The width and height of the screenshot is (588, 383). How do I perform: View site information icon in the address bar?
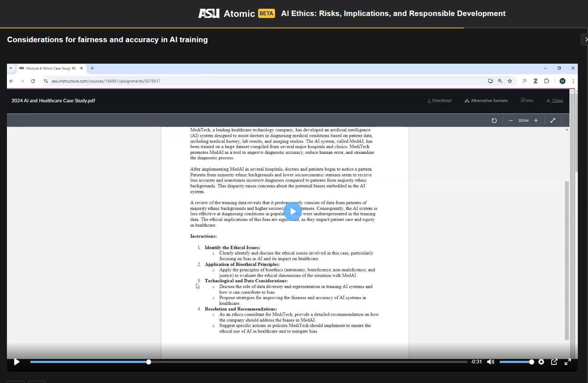46,81
